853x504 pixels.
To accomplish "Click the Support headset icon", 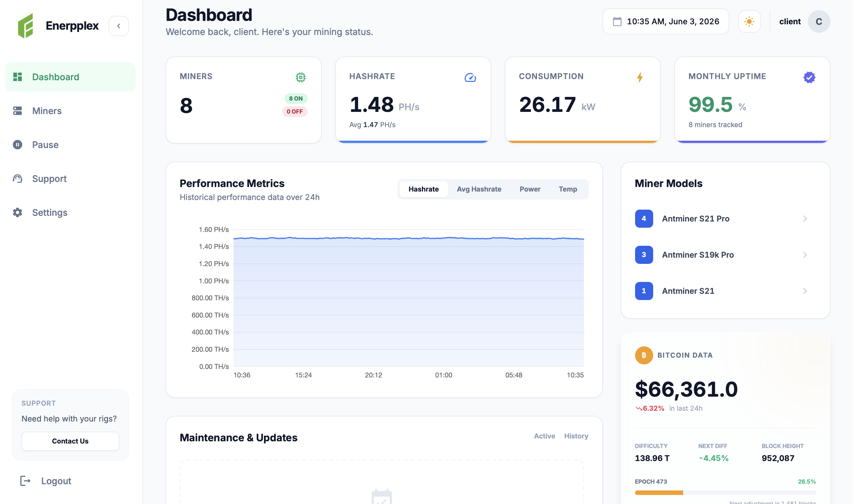I will click(x=18, y=179).
